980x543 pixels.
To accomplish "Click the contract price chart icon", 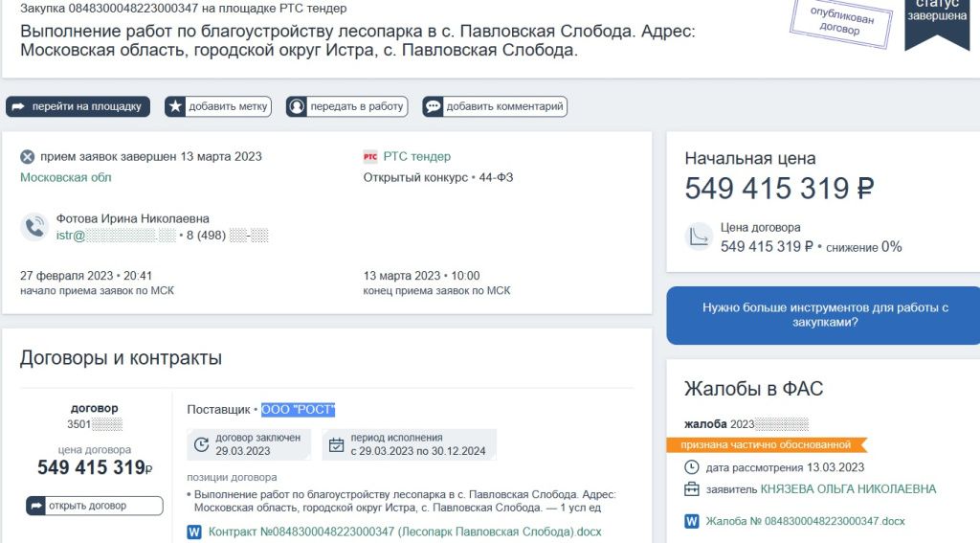I will tap(700, 238).
